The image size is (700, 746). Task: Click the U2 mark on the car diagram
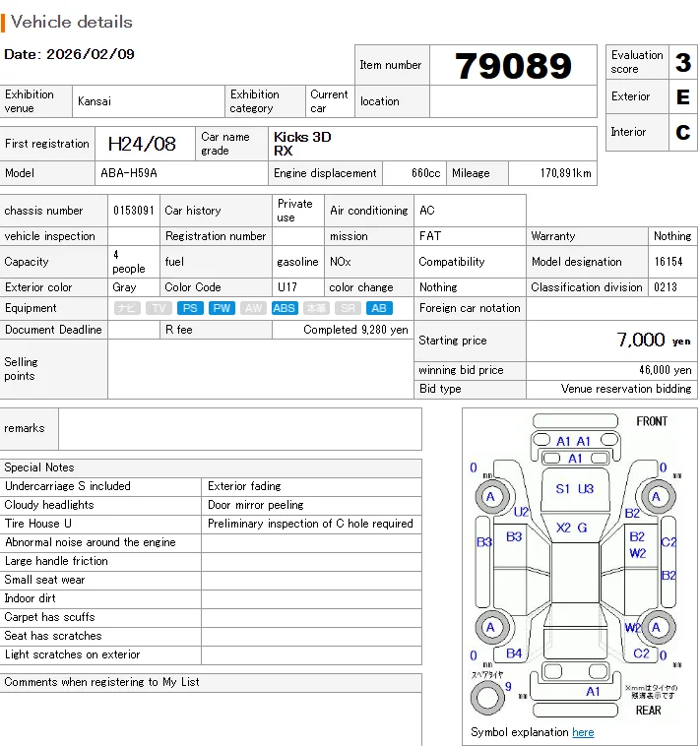point(522,512)
